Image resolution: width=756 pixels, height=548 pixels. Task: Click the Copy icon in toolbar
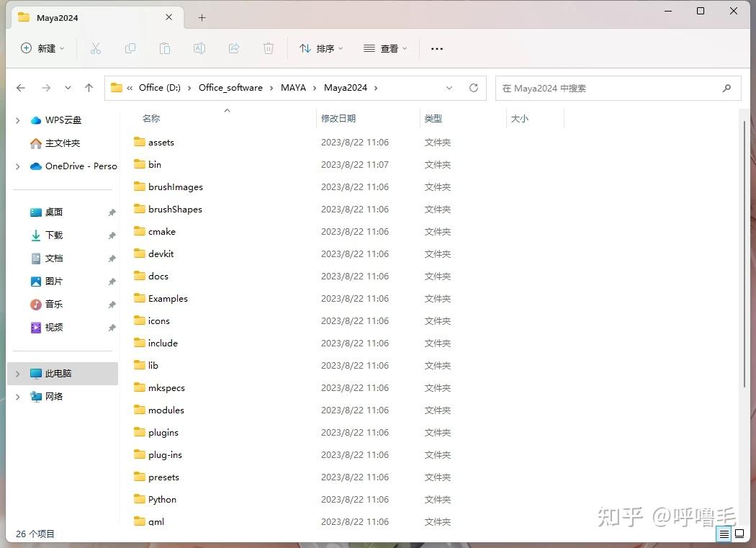(x=130, y=48)
